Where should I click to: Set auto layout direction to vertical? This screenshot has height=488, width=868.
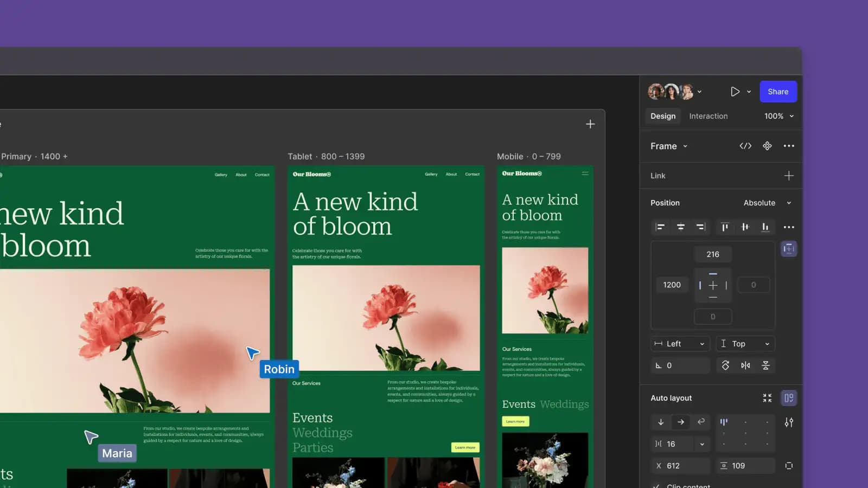click(661, 422)
